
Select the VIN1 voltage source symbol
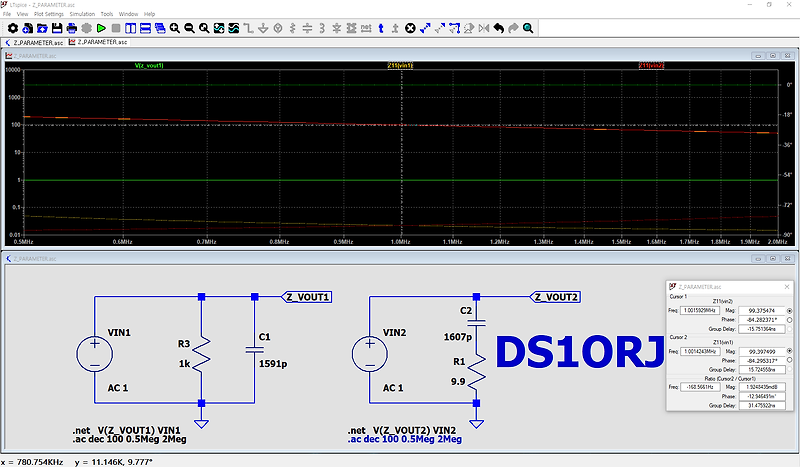coord(94,354)
